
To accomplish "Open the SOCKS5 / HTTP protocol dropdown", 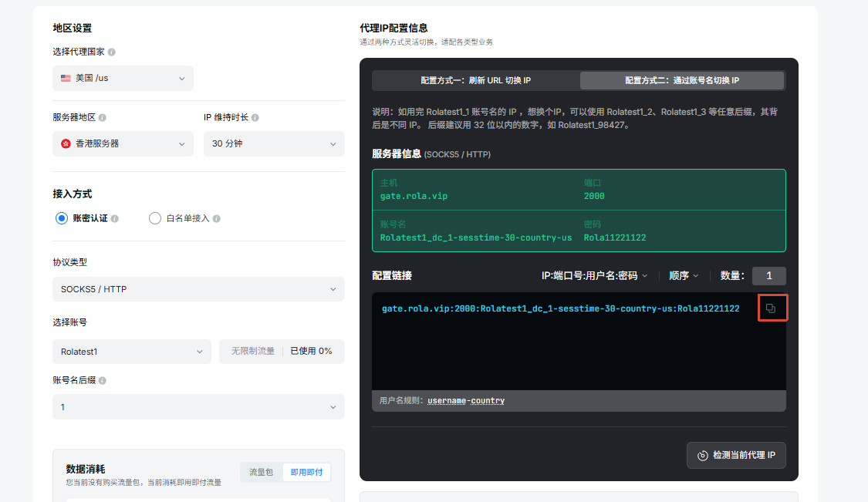I will point(198,289).
